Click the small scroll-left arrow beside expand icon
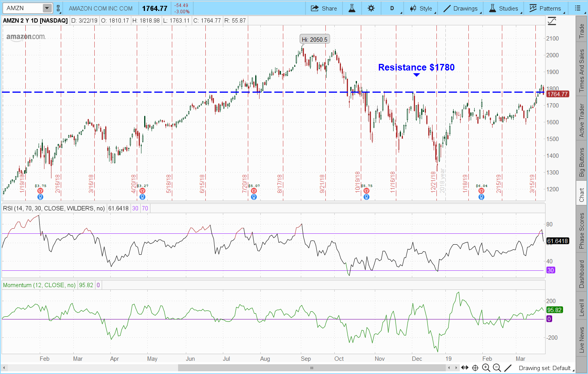 click(x=449, y=368)
